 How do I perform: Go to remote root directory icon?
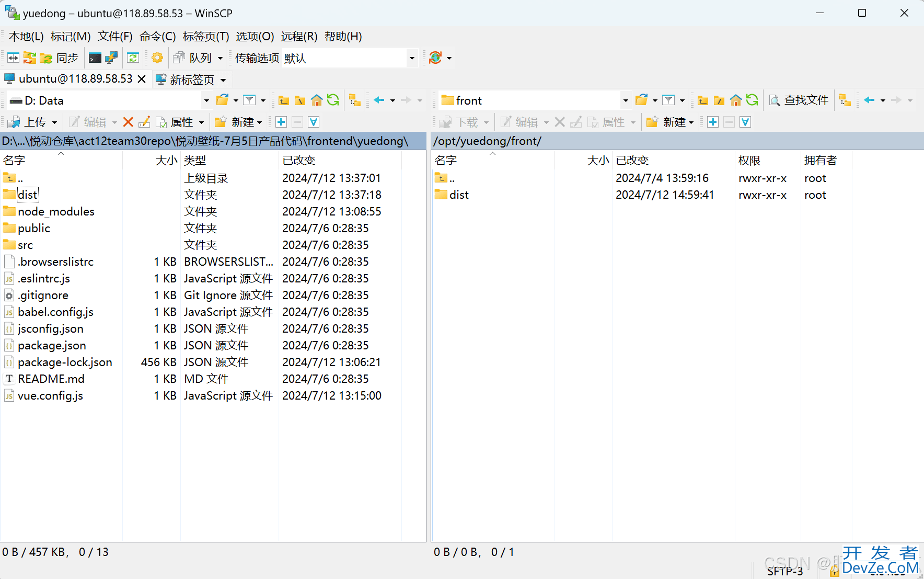(719, 100)
